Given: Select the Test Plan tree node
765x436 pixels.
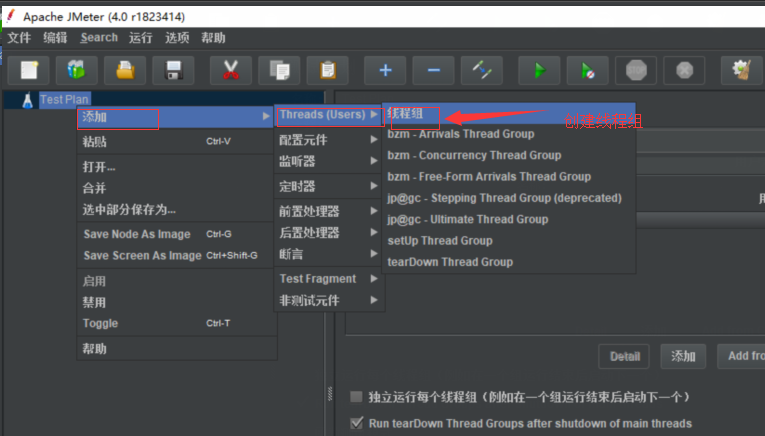Looking at the screenshot, I should [x=64, y=99].
